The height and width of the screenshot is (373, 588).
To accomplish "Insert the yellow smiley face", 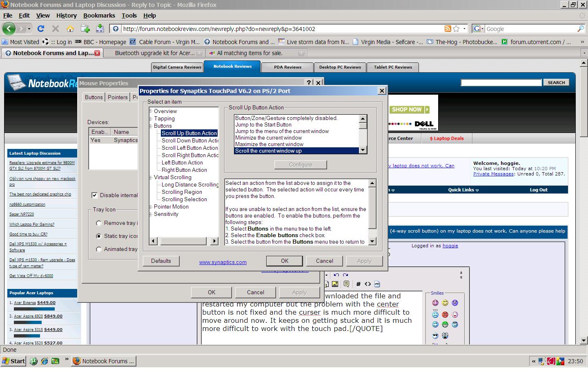I will (x=445, y=303).
